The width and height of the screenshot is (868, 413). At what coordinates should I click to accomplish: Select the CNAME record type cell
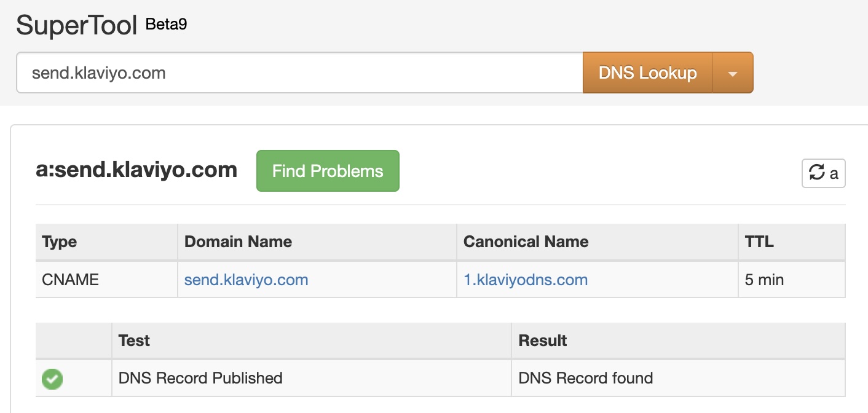click(x=70, y=280)
